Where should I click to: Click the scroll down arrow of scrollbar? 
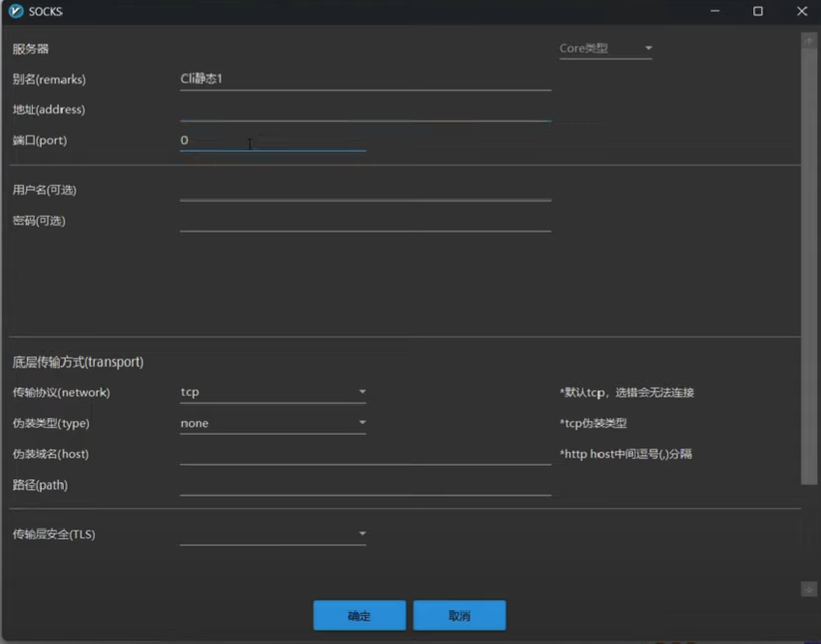point(808,589)
